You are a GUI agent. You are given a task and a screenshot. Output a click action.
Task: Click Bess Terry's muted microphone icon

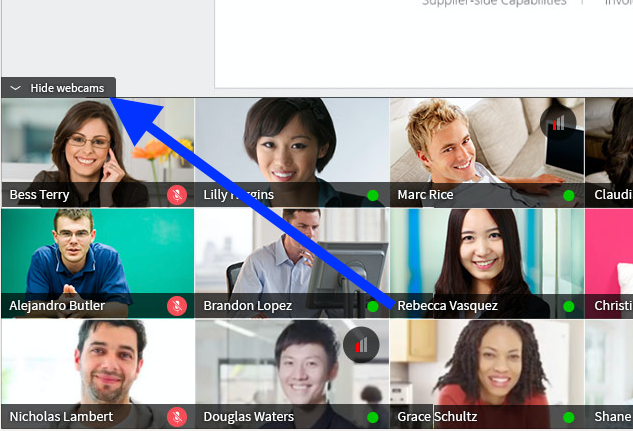177,195
